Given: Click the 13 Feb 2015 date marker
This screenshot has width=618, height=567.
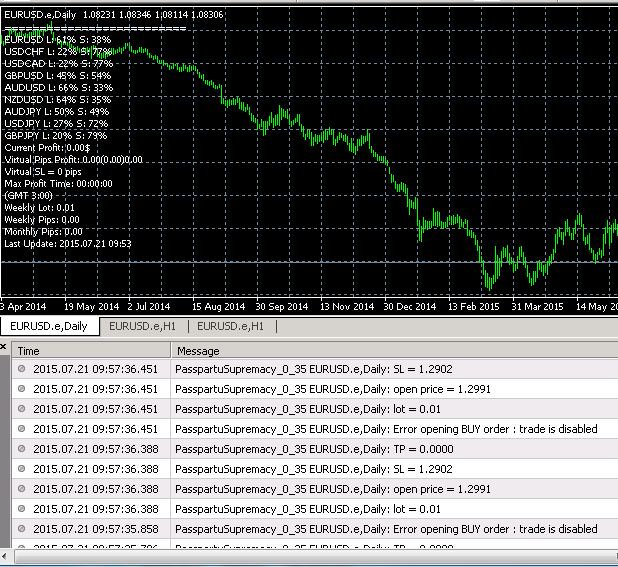Looking at the screenshot, I should (474, 307).
